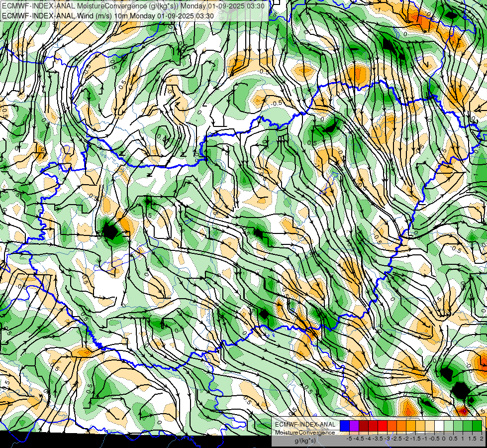Click the amber swatch between -2 and -1.5
The height and width of the screenshot is (448, 487).
point(411,426)
